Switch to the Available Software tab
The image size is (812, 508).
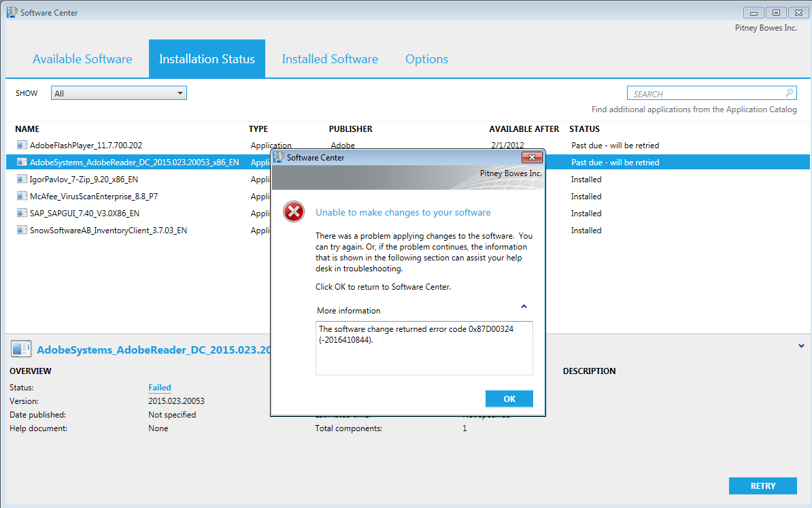pos(82,59)
